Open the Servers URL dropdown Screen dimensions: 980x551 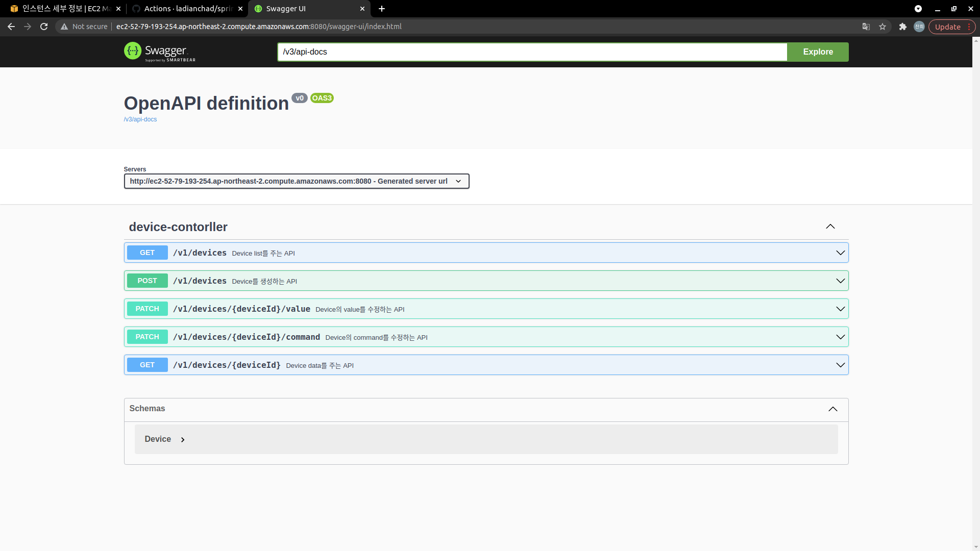(x=296, y=181)
